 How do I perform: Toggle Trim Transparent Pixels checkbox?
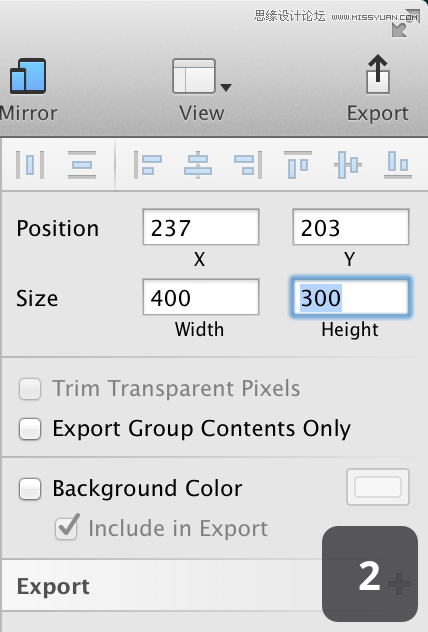pyautogui.click(x=30, y=389)
